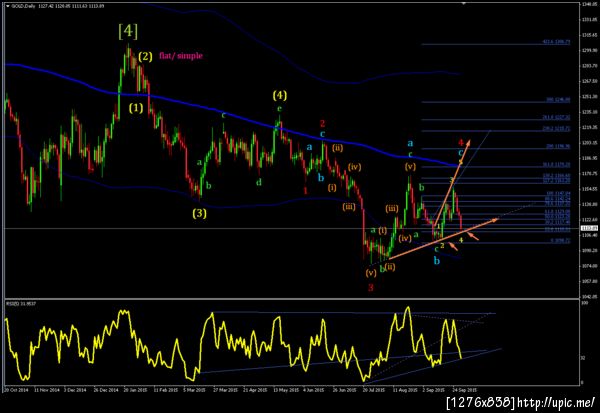Click the current price label 1113.89
Viewport: 600px width, 413px height.
tap(589, 228)
